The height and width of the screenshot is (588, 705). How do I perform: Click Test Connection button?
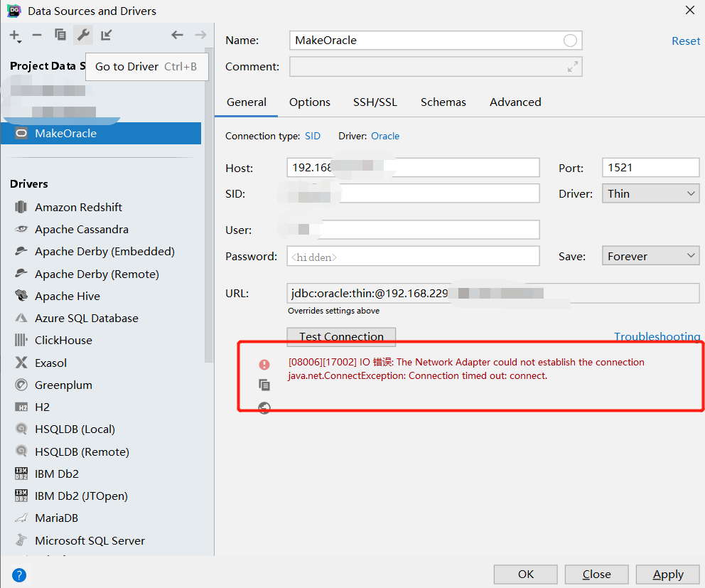[341, 336]
